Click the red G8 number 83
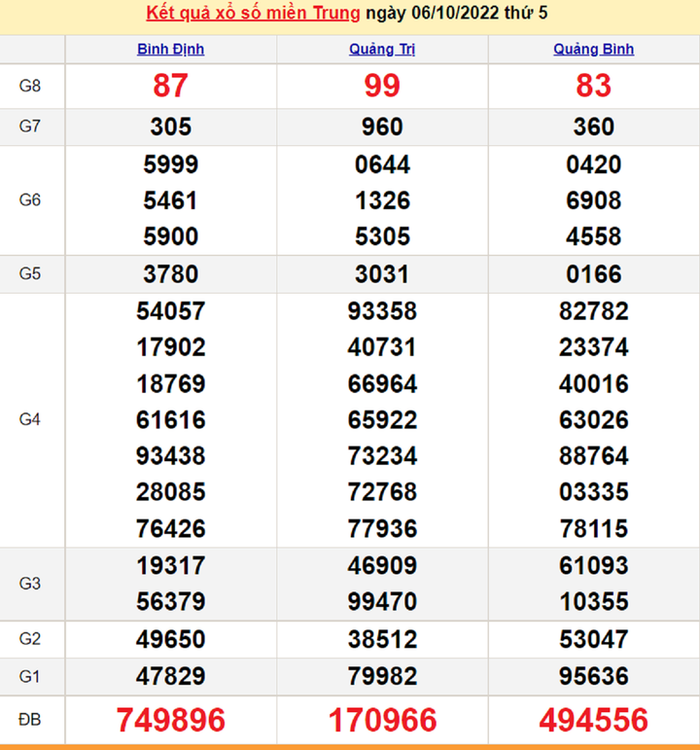700x750 pixels. (593, 86)
